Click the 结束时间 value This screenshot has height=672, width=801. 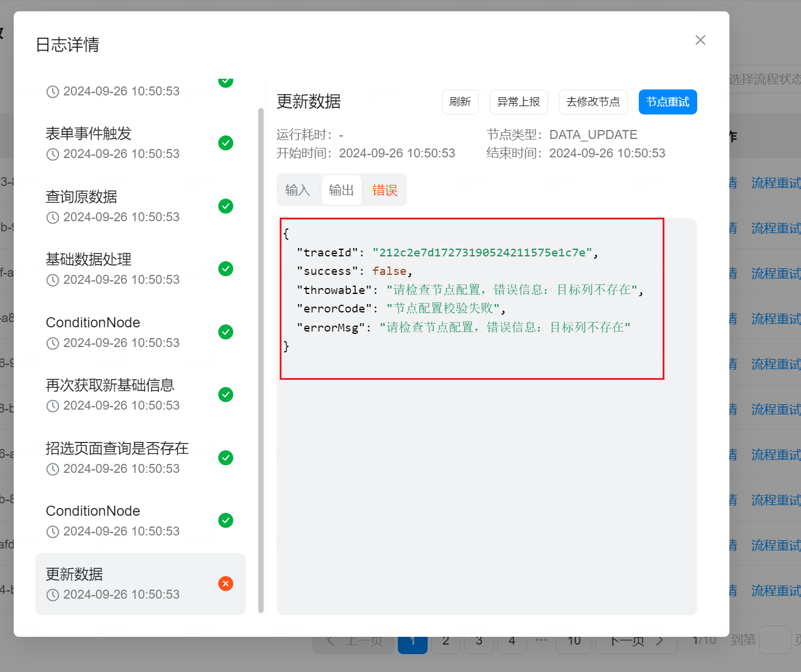607,153
